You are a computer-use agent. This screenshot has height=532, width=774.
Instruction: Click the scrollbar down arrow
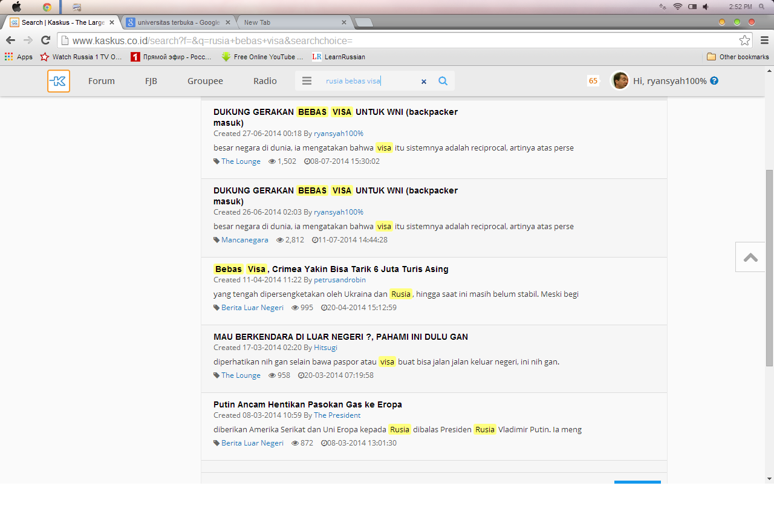pyautogui.click(x=769, y=479)
